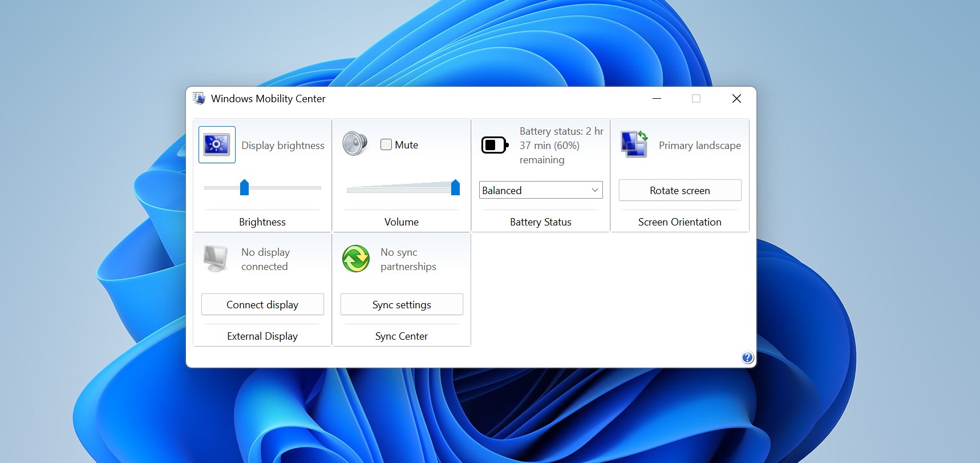The width and height of the screenshot is (980, 463).
Task: Tick the Mute checkbox
Action: click(x=386, y=145)
